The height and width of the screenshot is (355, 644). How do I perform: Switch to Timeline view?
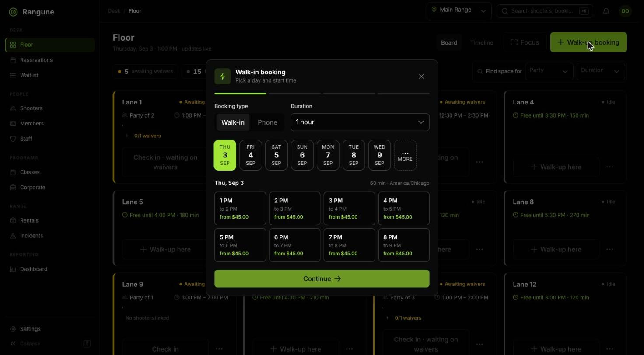(482, 42)
